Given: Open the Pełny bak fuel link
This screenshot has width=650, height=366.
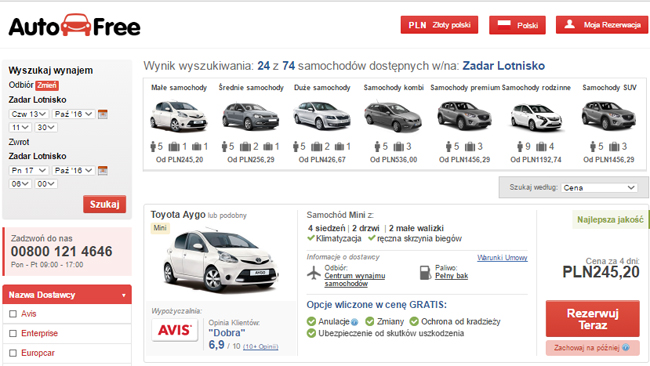Looking at the screenshot, I should click(451, 276).
